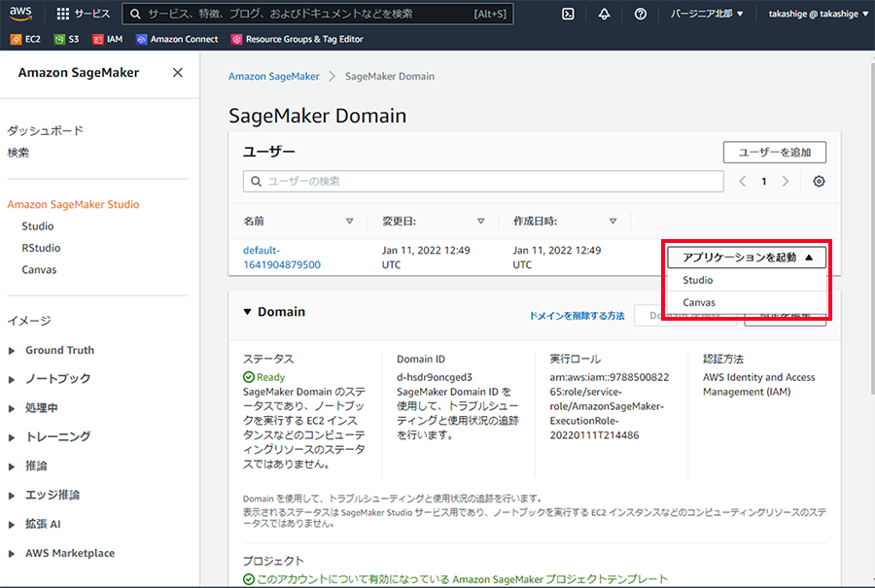Expand エッジ推論 in the sidebar

pos(12,496)
